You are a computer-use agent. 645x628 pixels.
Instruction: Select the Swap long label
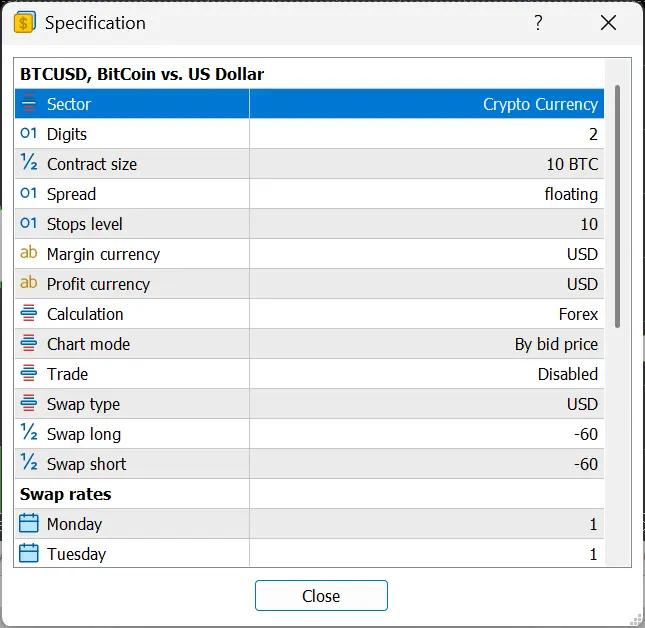click(84, 435)
